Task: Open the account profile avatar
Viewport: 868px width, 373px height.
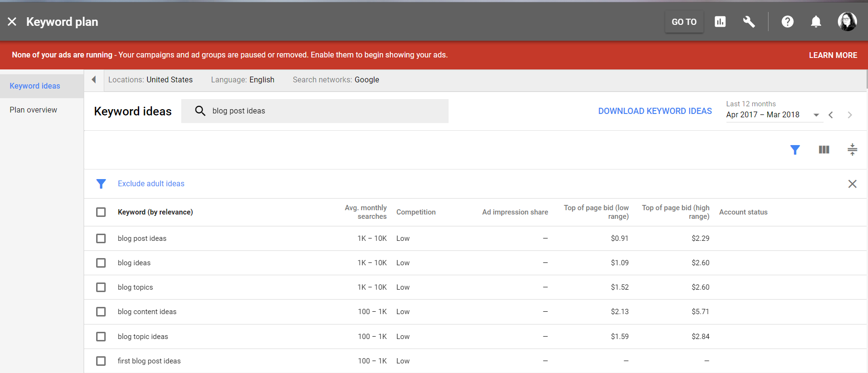Action: pyautogui.click(x=847, y=22)
